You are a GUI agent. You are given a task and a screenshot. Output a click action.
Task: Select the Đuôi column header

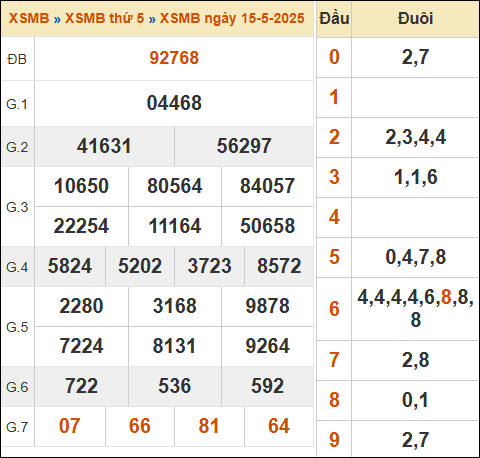[x=416, y=18]
